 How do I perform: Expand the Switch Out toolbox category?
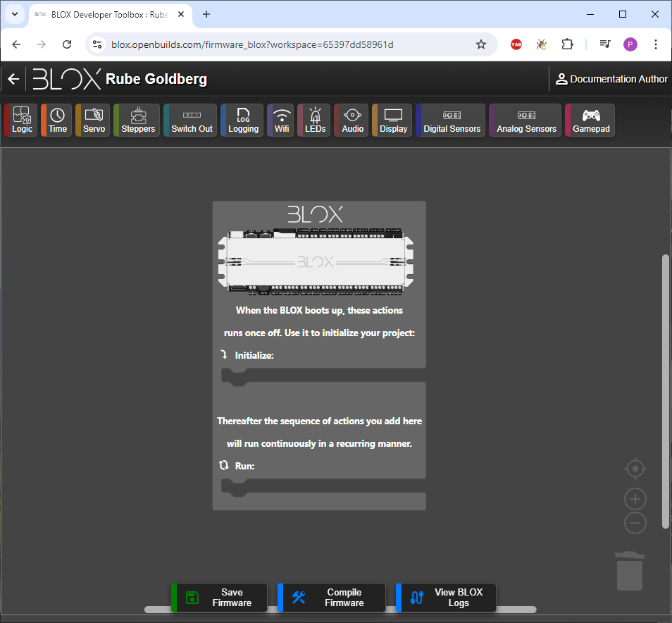tap(192, 120)
